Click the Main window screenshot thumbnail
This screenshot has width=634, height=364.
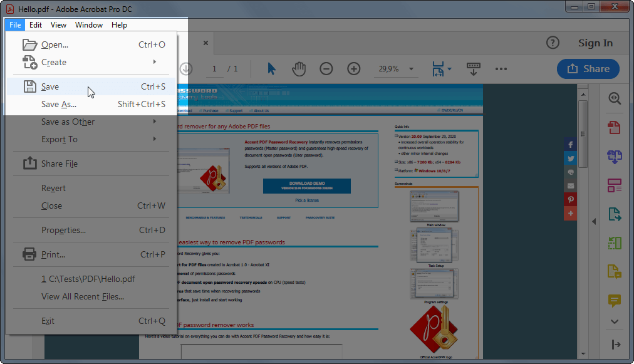coord(434,206)
